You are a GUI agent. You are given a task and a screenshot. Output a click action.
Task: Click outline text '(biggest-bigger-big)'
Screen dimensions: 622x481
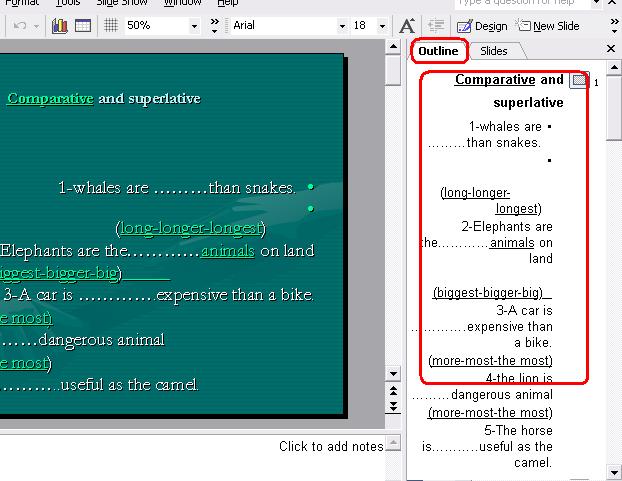click(x=488, y=293)
